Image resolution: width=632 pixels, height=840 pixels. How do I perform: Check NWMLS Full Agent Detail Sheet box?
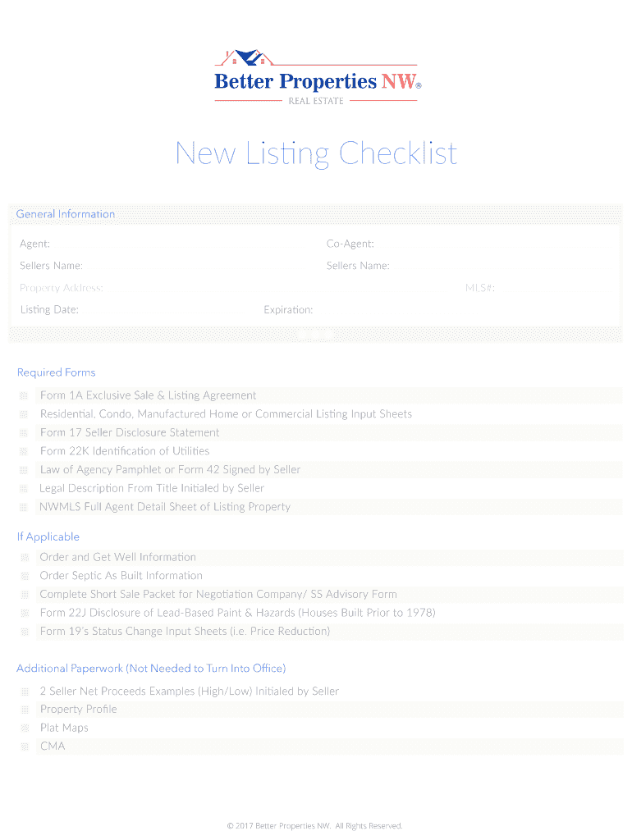coord(25,507)
